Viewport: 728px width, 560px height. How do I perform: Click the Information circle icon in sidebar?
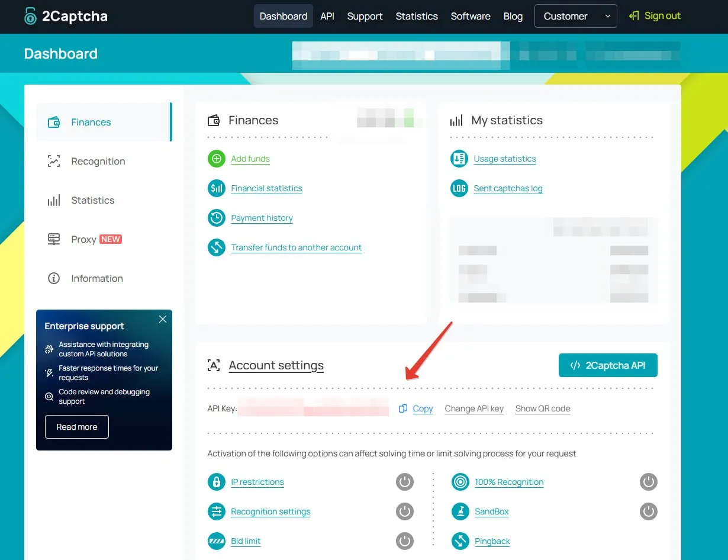click(x=54, y=278)
